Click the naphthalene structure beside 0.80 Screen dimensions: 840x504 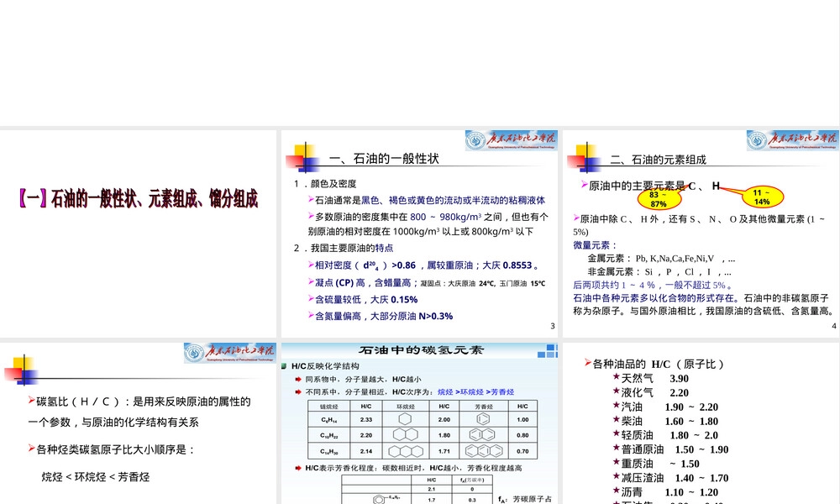coord(482,435)
